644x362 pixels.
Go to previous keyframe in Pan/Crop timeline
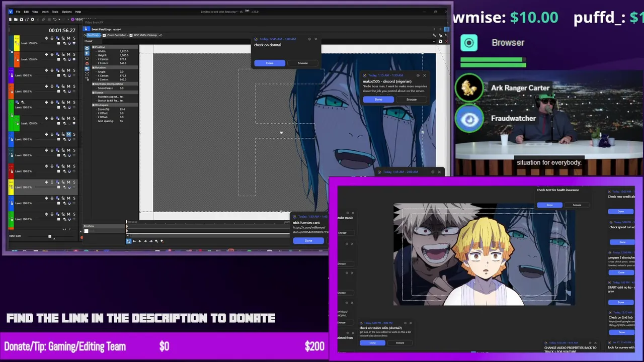click(x=140, y=241)
